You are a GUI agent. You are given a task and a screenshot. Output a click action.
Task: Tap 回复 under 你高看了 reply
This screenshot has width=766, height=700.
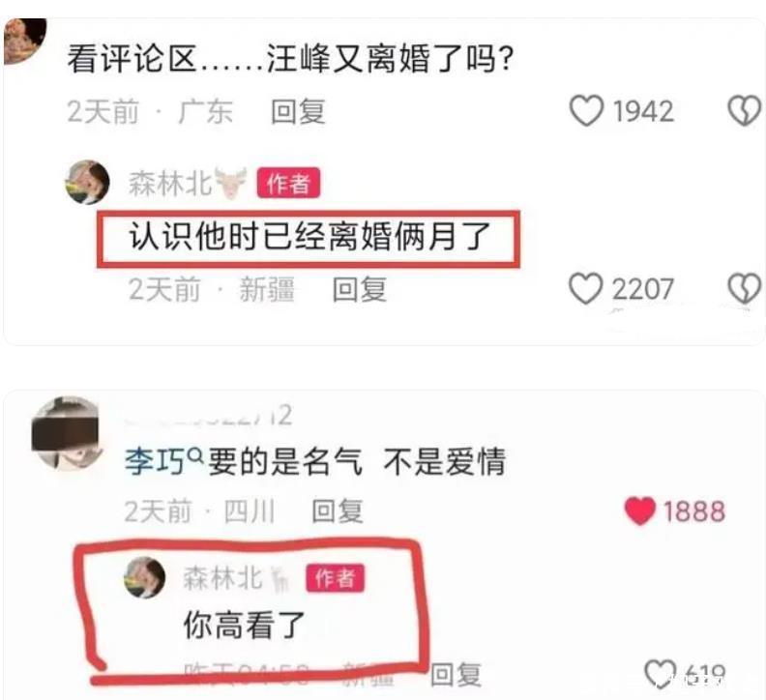click(456, 675)
